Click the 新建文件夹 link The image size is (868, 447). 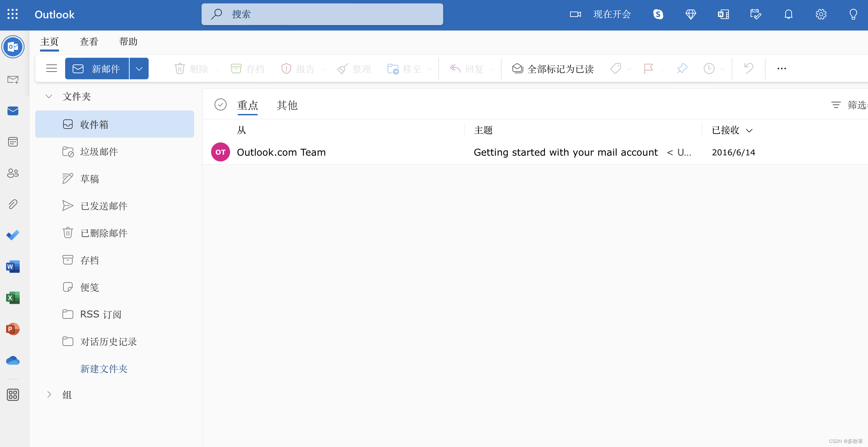pos(104,369)
